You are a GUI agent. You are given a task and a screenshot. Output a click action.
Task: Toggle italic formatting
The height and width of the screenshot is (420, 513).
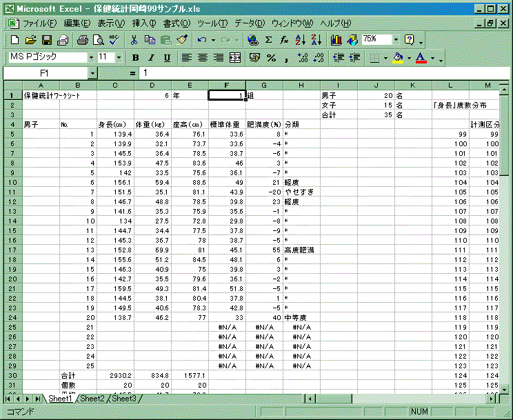[x=151, y=58]
